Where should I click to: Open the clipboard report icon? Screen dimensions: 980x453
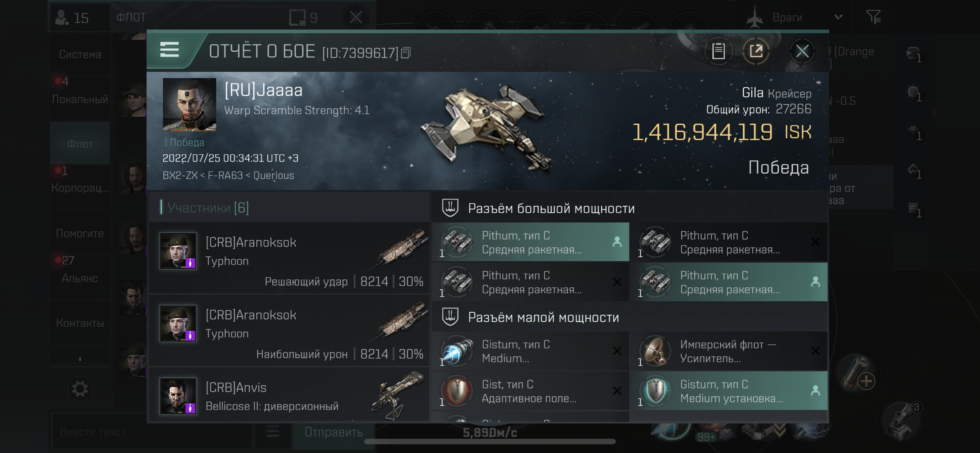click(x=718, y=51)
